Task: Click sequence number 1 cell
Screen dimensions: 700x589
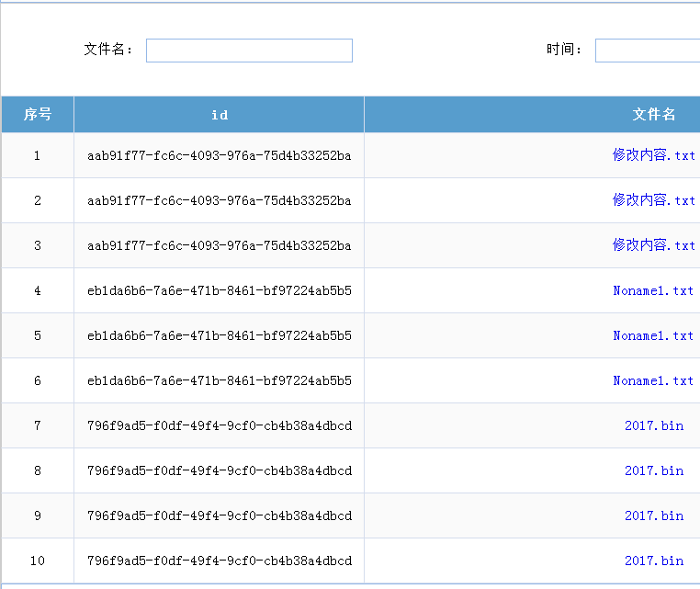Action: pos(38,155)
